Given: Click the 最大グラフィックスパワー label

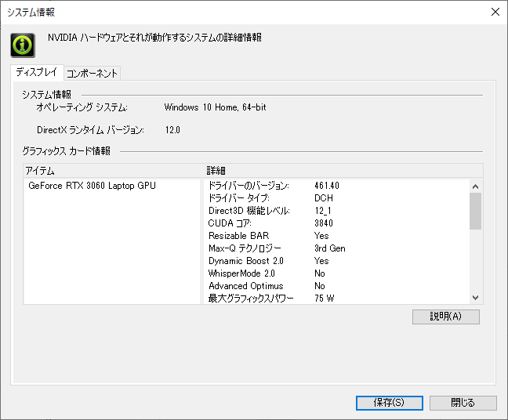Looking at the screenshot, I should [251, 299].
